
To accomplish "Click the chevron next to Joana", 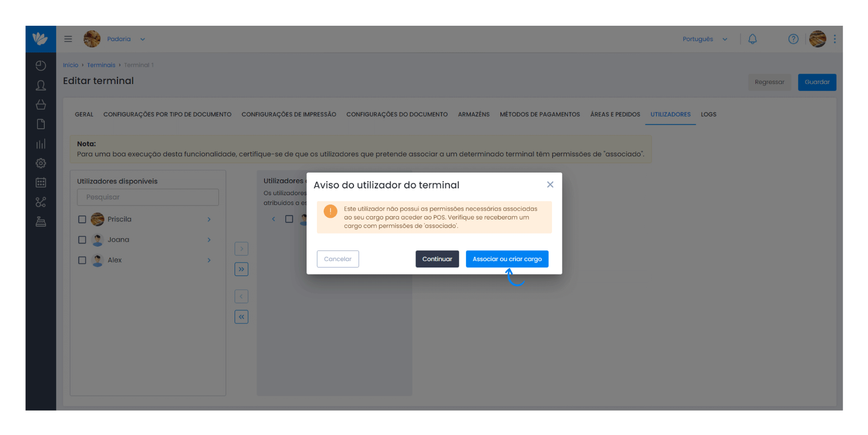I will [209, 239].
